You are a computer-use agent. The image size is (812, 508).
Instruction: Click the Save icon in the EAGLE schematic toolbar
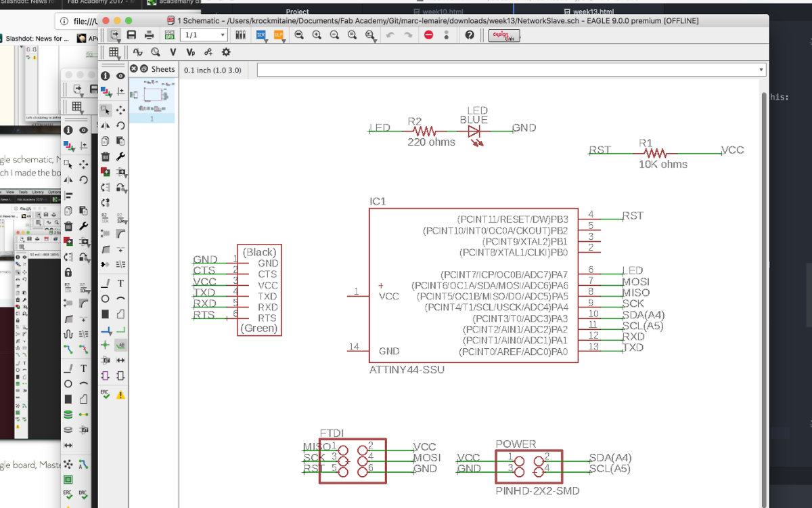click(131, 35)
